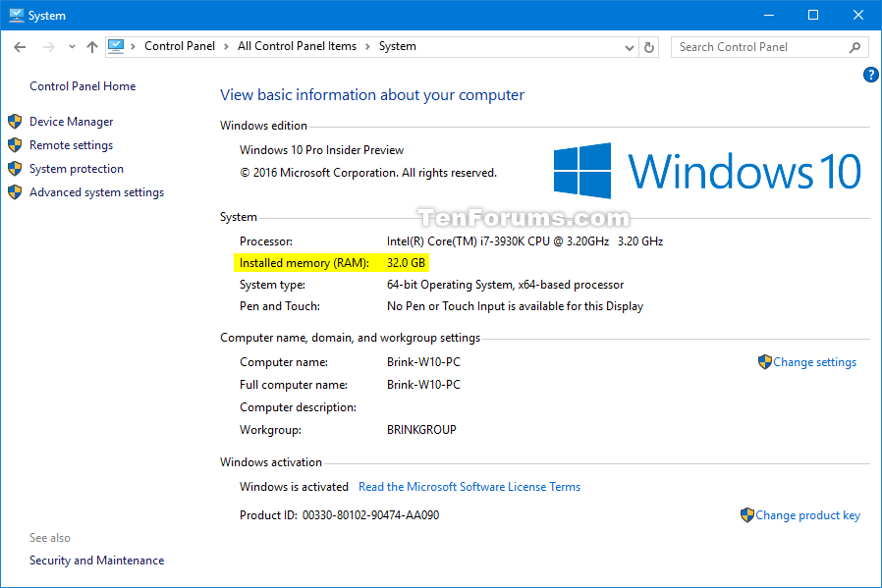Click shield icon beside Change product key
Viewport: 882px width, 588px height.
[x=747, y=515]
